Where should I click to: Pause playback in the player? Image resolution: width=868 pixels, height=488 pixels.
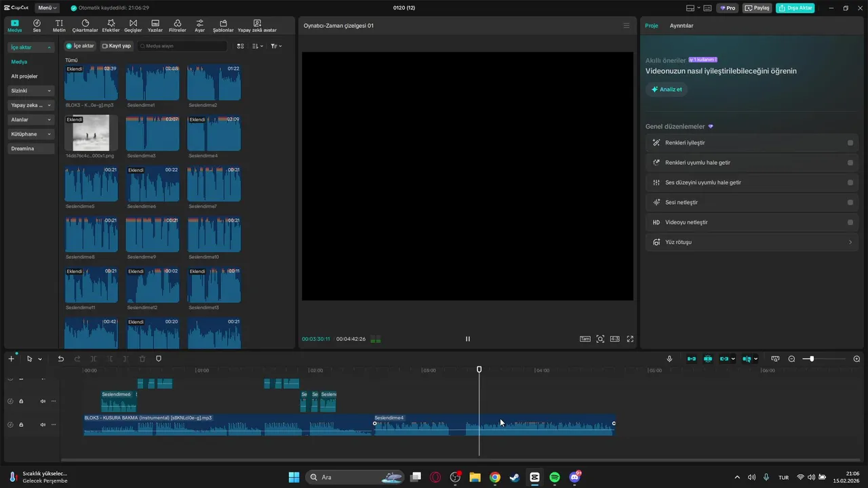click(467, 339)
